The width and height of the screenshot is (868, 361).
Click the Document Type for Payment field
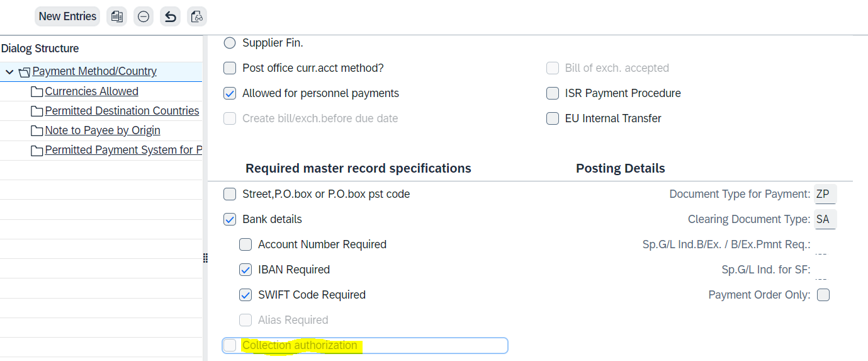pyautogui.click(x=825, y=194)
